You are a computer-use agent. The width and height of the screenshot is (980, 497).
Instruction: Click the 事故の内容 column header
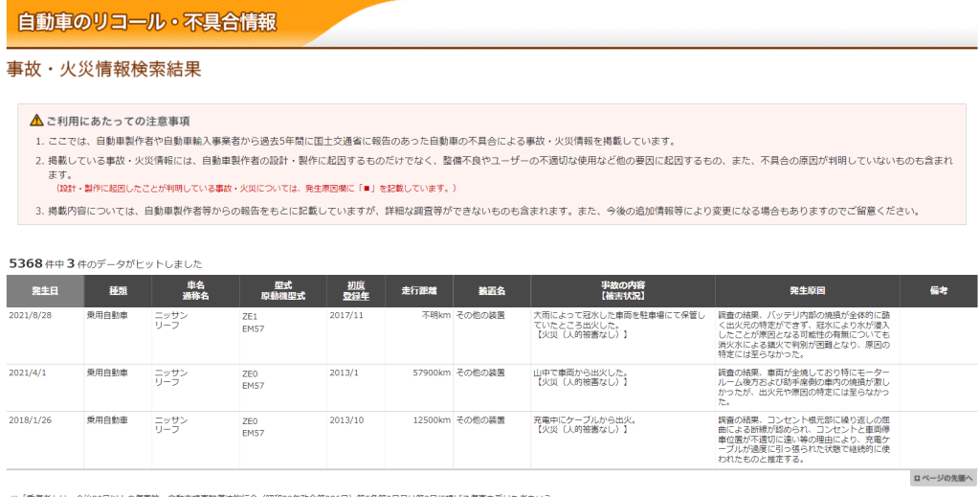[622, 291]
